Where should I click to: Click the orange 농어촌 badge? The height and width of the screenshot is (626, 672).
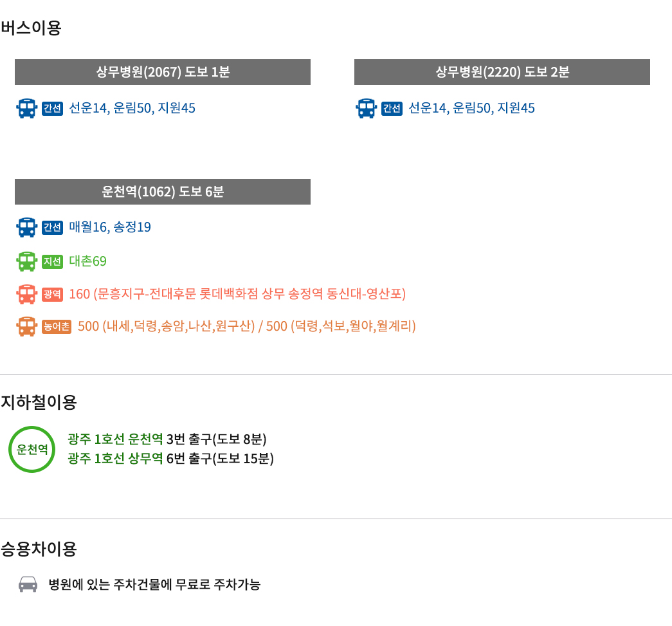(x=57, y=327)
